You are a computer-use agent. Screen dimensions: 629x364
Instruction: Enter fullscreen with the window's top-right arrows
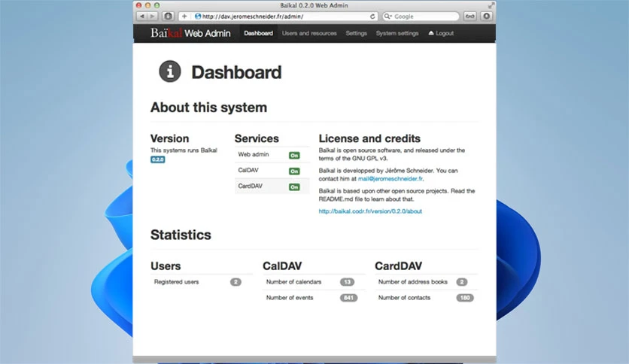tap(491, 5)
